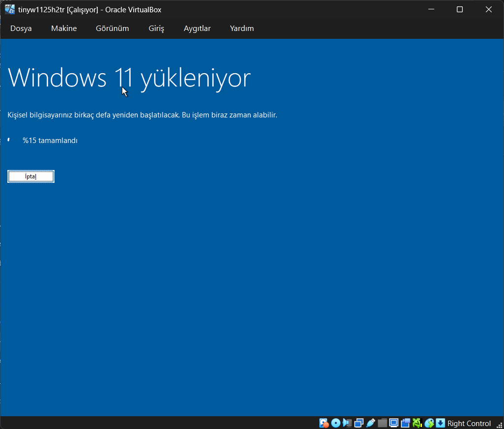Click the display monitor status icon

(x=394, y=423)
